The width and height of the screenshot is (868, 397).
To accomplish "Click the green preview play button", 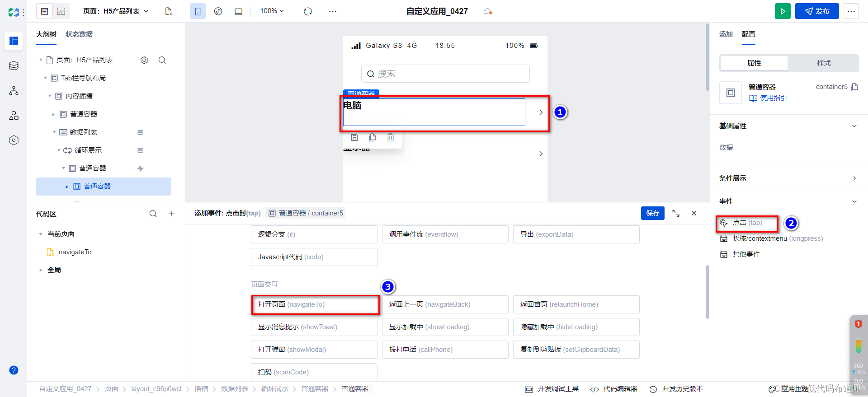I will click(x=783, y=11).
